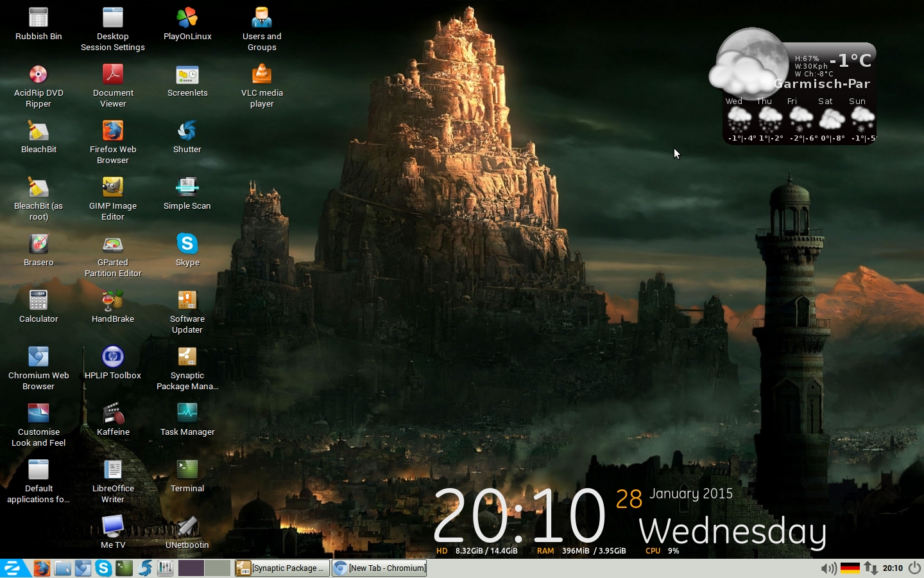The width and height of the screenshot is (924, 578).
Task: Open the Zorin start menu button
Action: tap(13, 568)
